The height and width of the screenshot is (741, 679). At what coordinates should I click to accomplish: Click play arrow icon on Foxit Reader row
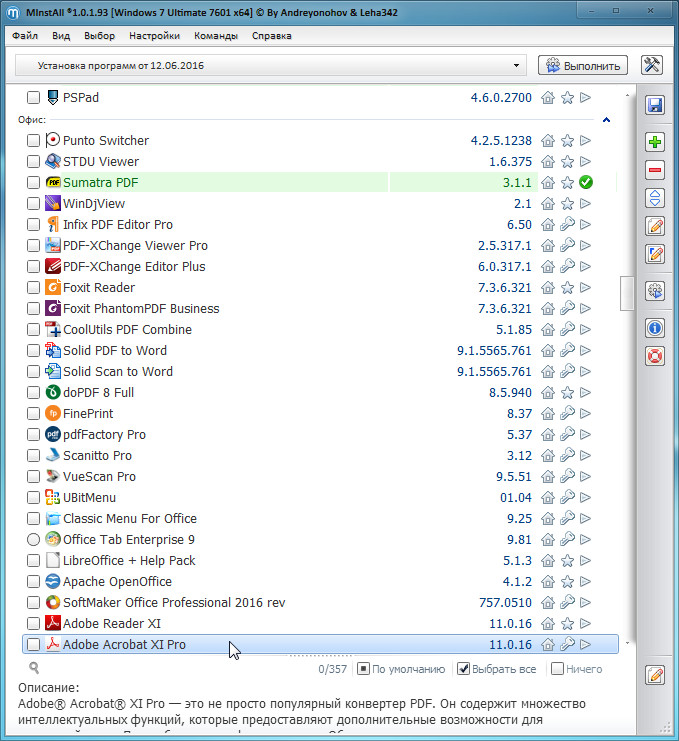[585, 287]
